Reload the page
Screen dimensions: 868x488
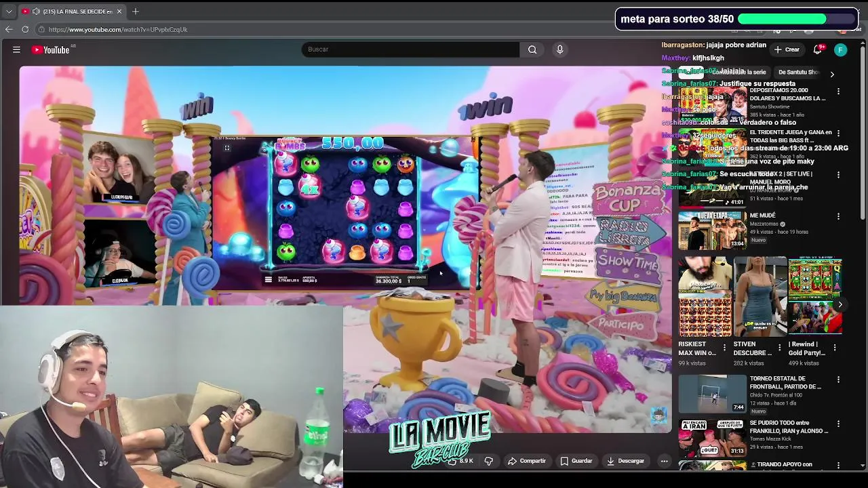[x=25, y=29]
